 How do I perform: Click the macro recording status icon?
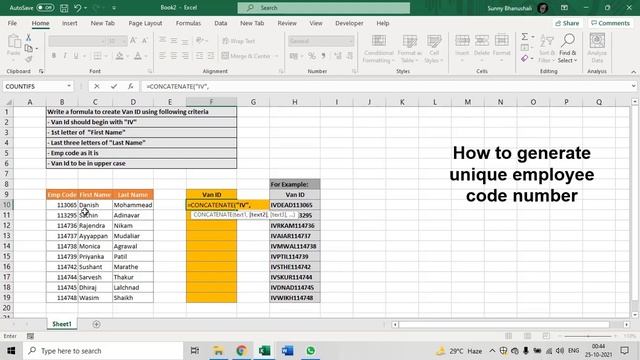pos(30,336)
